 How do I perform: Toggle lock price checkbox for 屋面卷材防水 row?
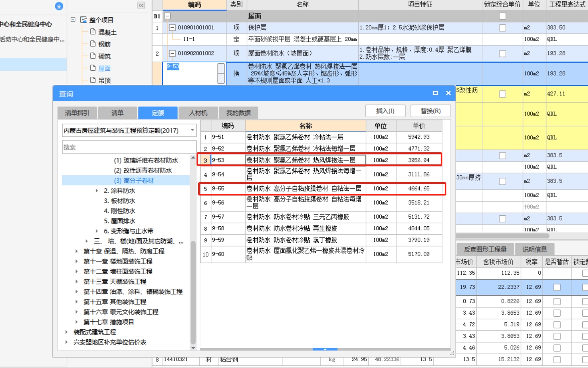pos(502,53)
